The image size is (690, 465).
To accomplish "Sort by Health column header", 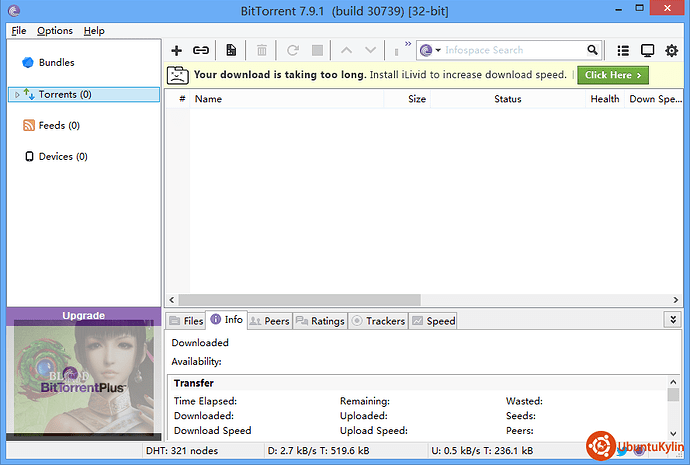I will pos(605,99).
